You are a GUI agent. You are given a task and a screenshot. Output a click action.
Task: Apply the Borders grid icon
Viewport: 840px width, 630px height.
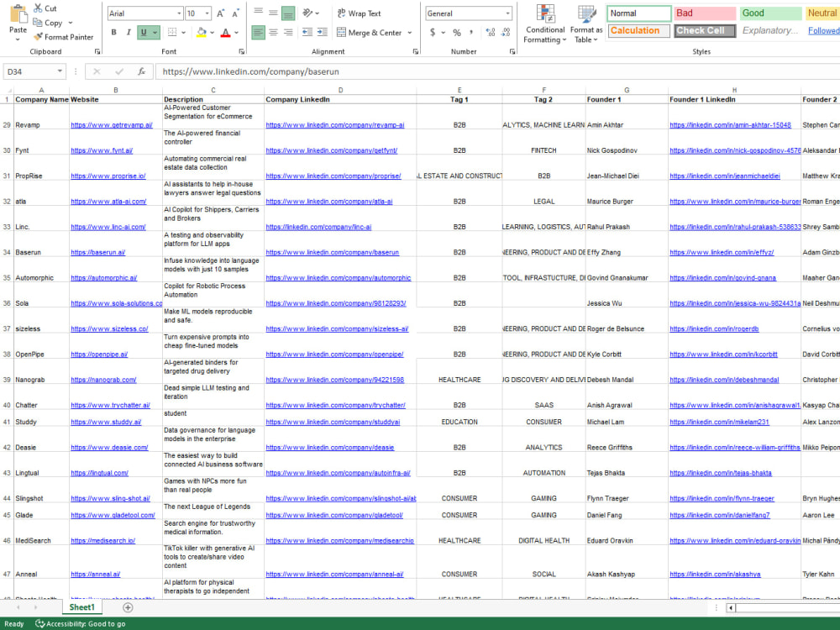click(172, 33)
